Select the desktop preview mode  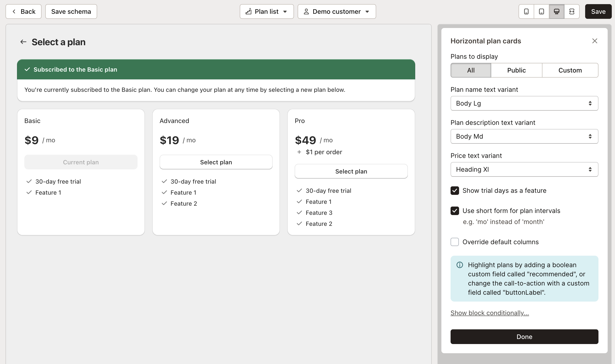(x=556, y=11)
